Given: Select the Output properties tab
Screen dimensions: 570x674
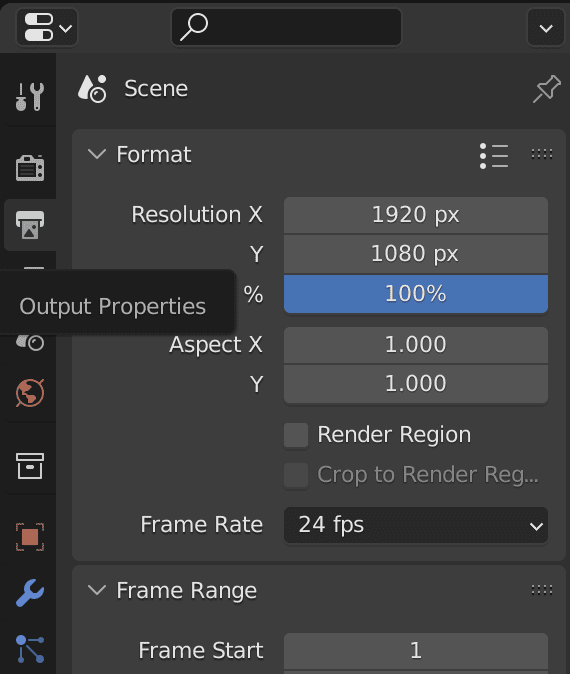Looking at the screenshot, I should [30, 224].
